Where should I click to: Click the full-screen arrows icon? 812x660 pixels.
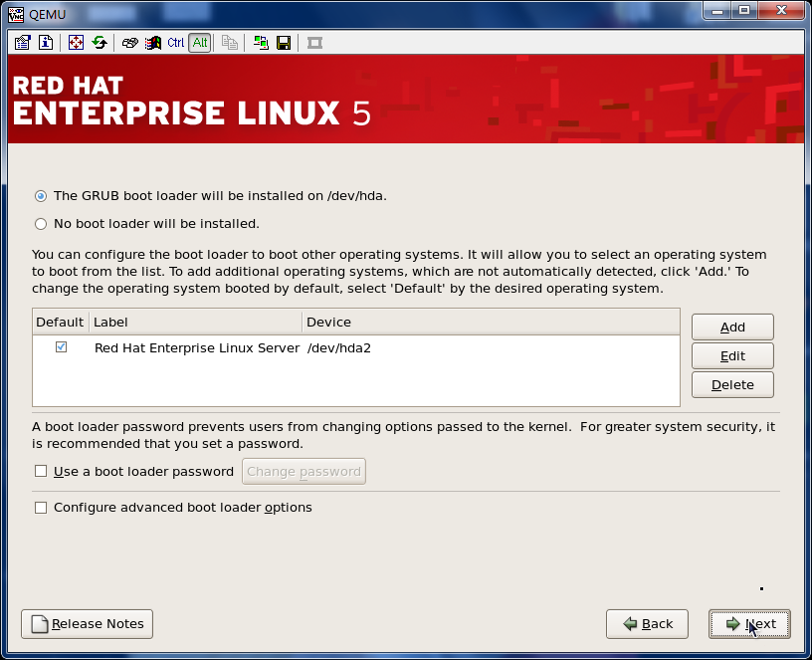tap(76, 43)
